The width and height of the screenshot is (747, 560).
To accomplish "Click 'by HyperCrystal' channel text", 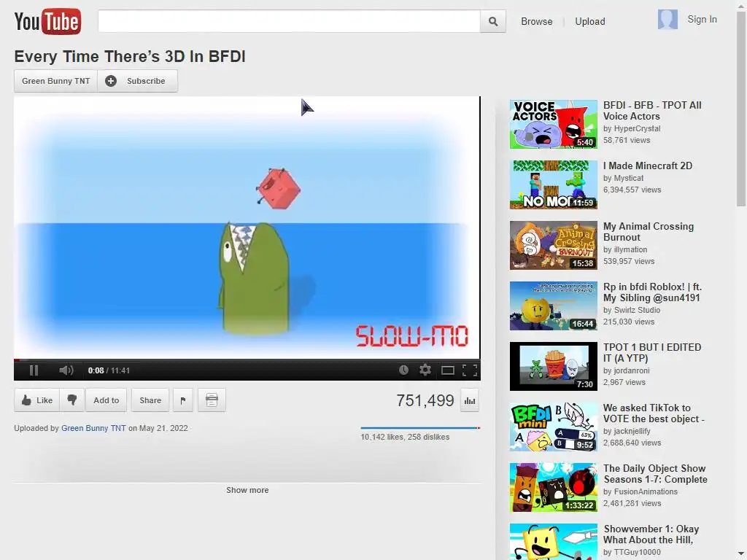I will [632, 128].
